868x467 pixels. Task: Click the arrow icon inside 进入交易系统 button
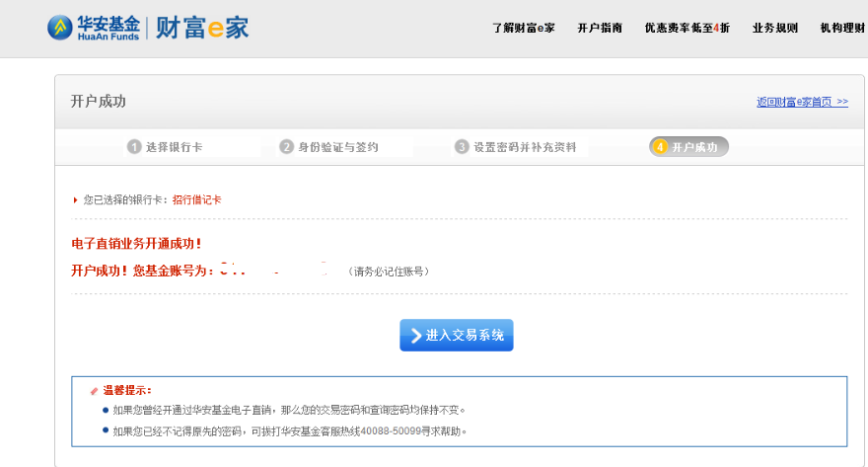415,336
